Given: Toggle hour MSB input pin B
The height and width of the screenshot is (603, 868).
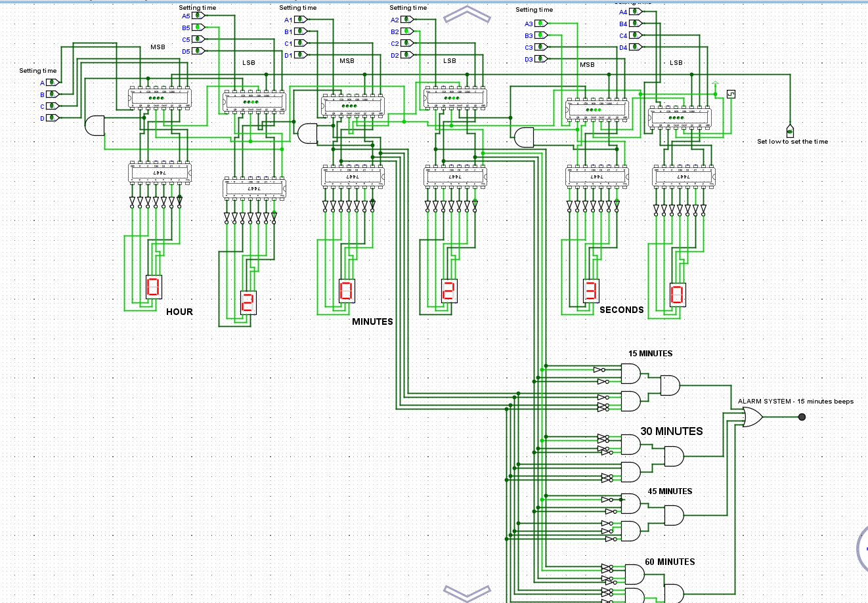Looking at the screenshot, I should (x=53, y=94).
